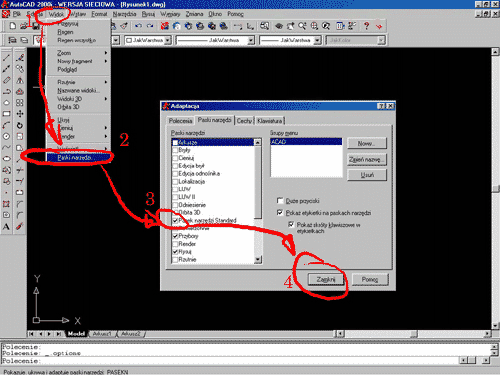Switch to the Klawiatura tab

[270, 121]
